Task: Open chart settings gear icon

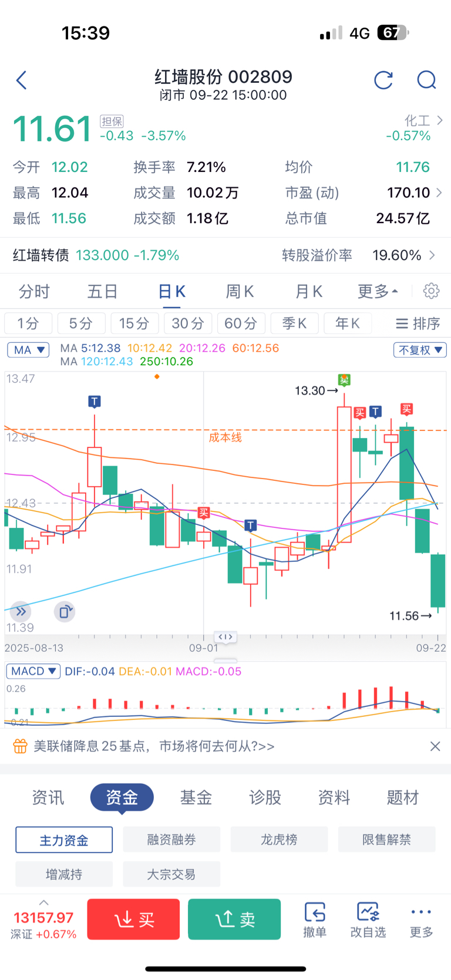Action: (432, 291)
